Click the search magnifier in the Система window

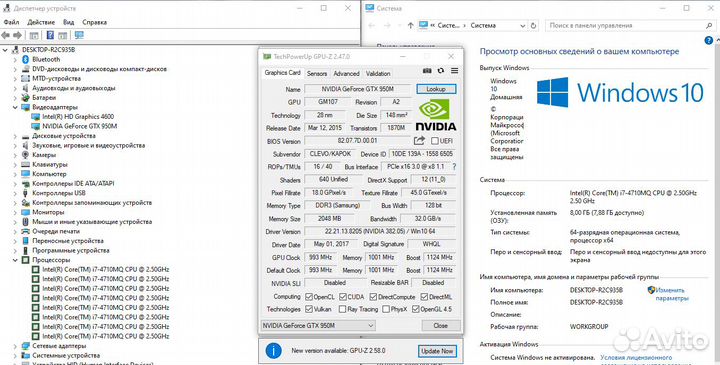coord(709,26)
